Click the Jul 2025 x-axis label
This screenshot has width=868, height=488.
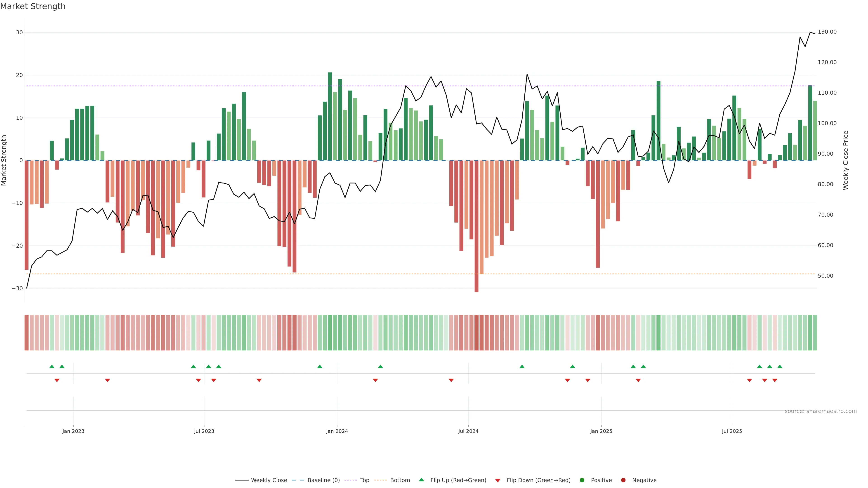[x=731, y=431]
